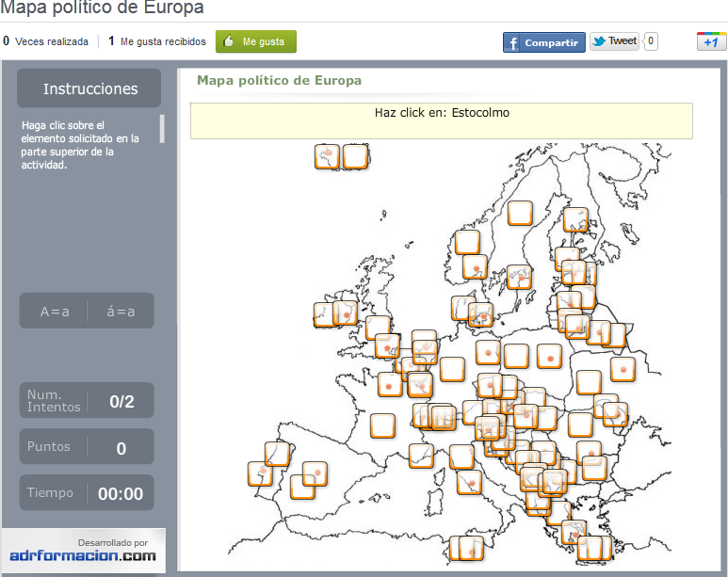Click the Lisbon marker on Portugal's coast
Viewport: 728px width, 577px height.
[x=260, y=473]
